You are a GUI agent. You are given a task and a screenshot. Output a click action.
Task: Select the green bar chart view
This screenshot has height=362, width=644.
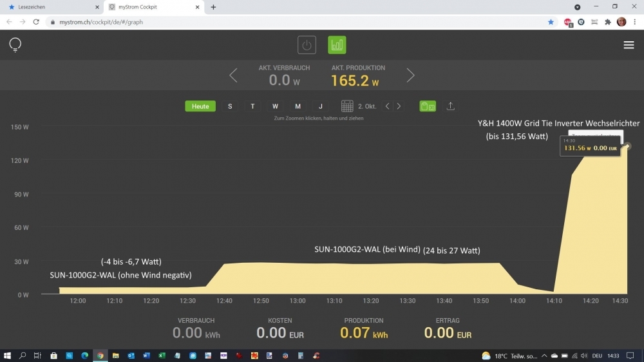click(x=337, y=45)
